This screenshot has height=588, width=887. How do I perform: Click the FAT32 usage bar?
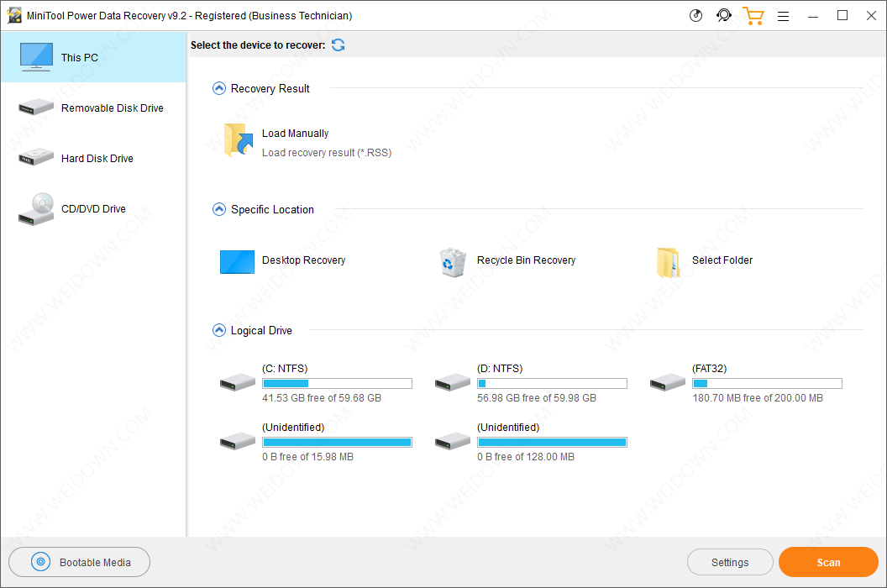767,384
